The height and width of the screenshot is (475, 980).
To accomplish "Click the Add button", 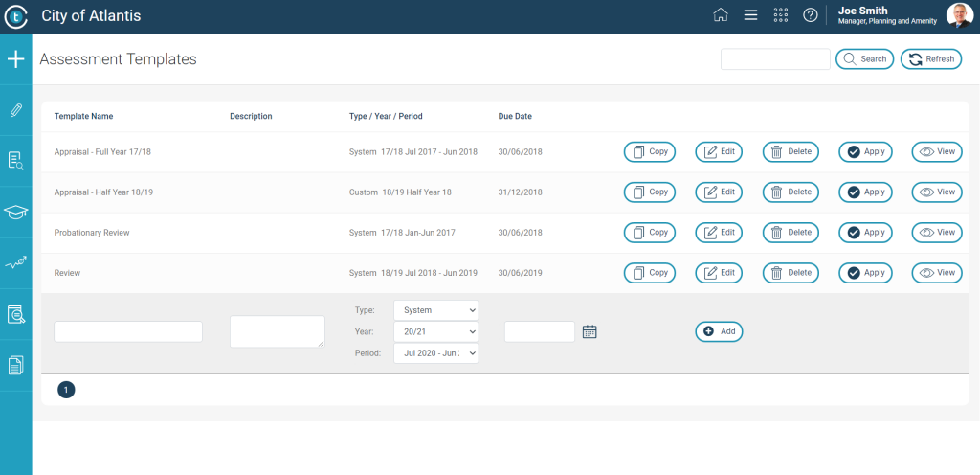I will 720,331.
